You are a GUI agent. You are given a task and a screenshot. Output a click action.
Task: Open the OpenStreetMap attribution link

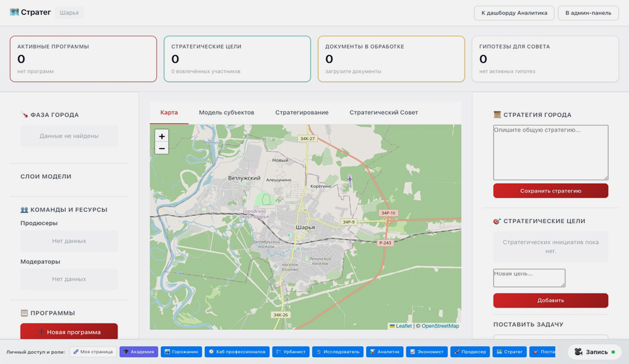(x=440, y=326)
